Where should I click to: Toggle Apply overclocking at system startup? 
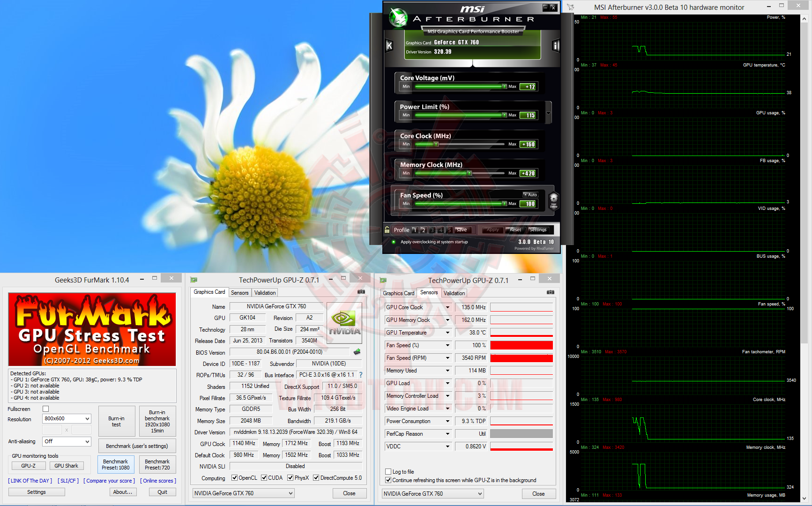(393, 242)
